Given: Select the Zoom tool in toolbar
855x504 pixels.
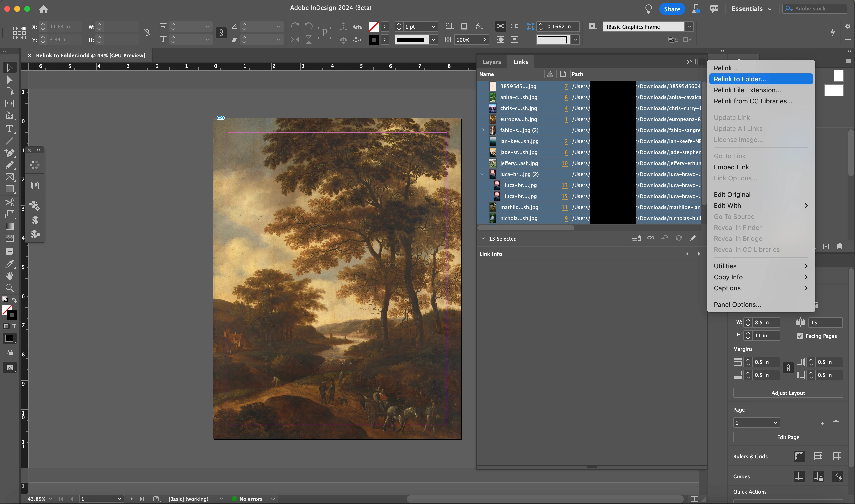Looking at the screenshot, I should tap(10, 288).
